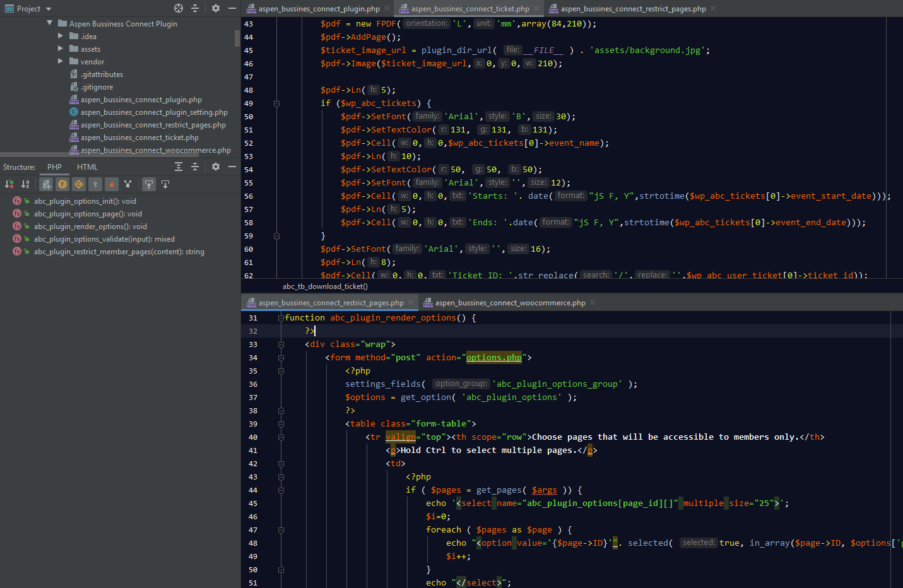Viewport: 903px width, 588px height.
Task: Sort structure alphabetically
Action: click(25, 184)
